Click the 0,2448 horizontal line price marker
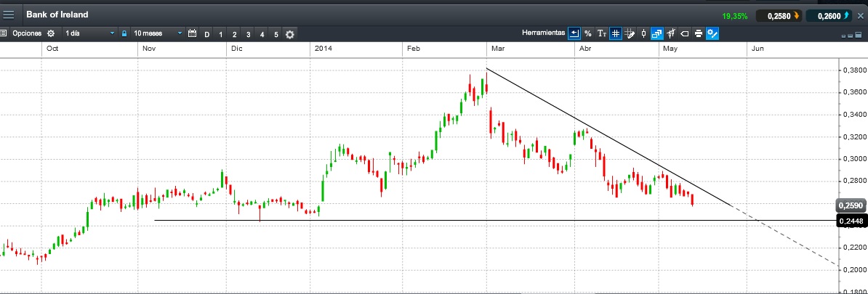 (851, 221)
